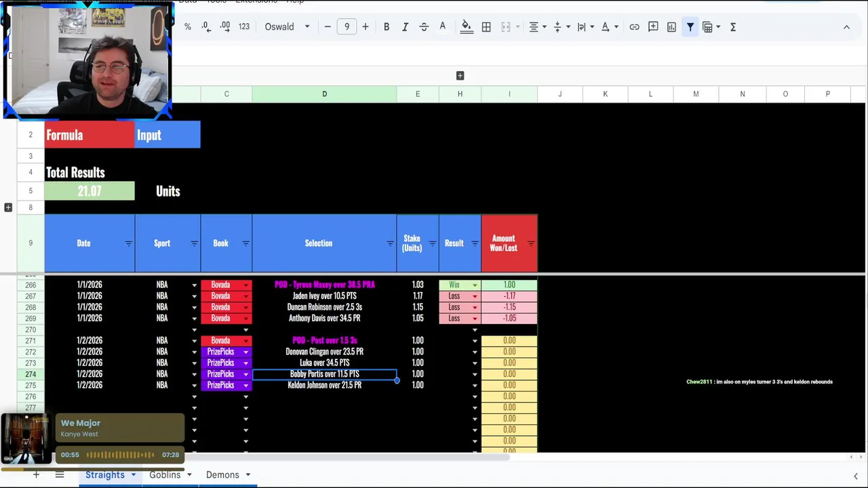The image size is (868, 488).
Task: Add a new sheet
Action: point(36,474)
